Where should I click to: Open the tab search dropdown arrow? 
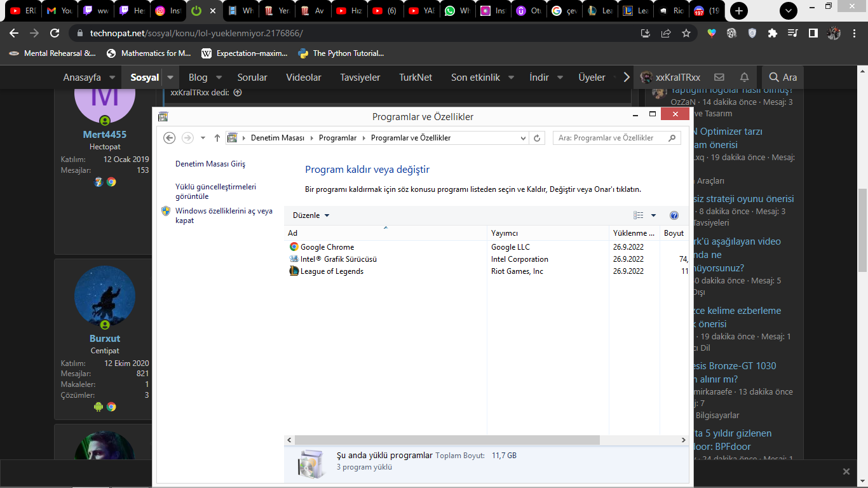click(x=789, y=11)
